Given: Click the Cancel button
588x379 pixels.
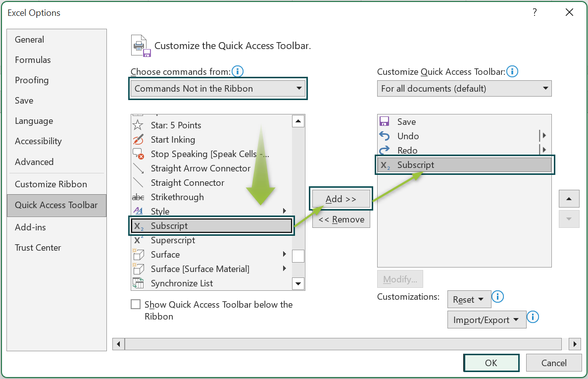Looking at the screenshot, I should (553, 363).
